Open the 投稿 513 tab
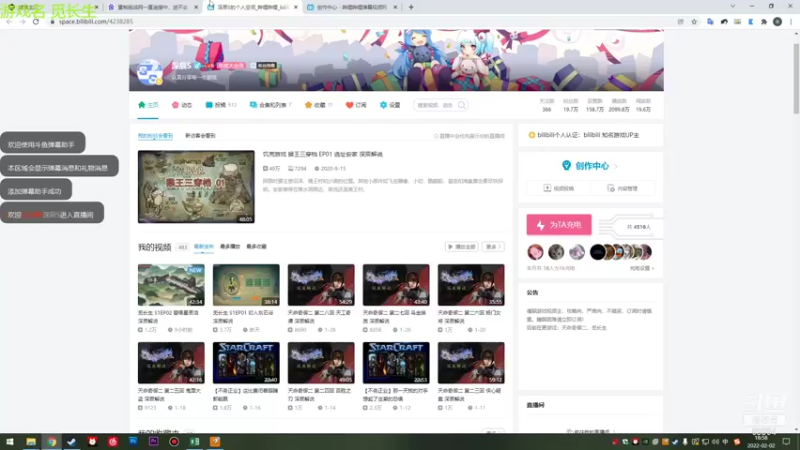Screen dimensions: 800x450 (x=220, y=105)
